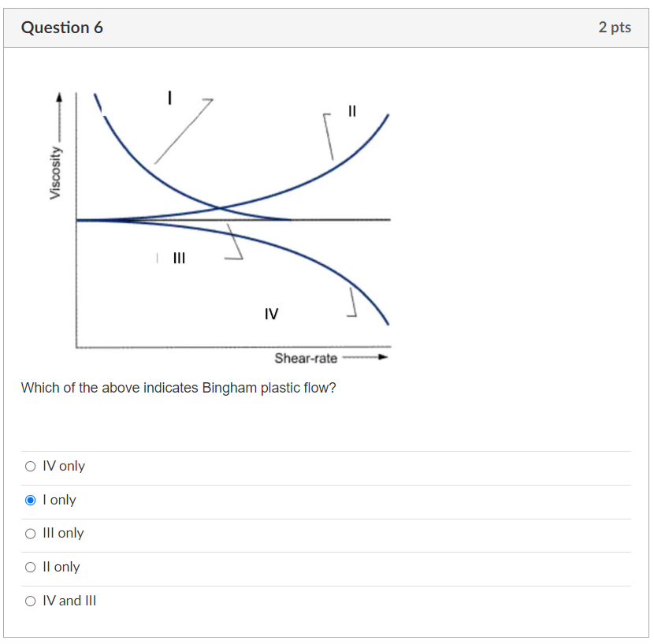Click the Roman numeral II label
The width and height of the screenshot is (654, 644).
click(x=351, y=111)
